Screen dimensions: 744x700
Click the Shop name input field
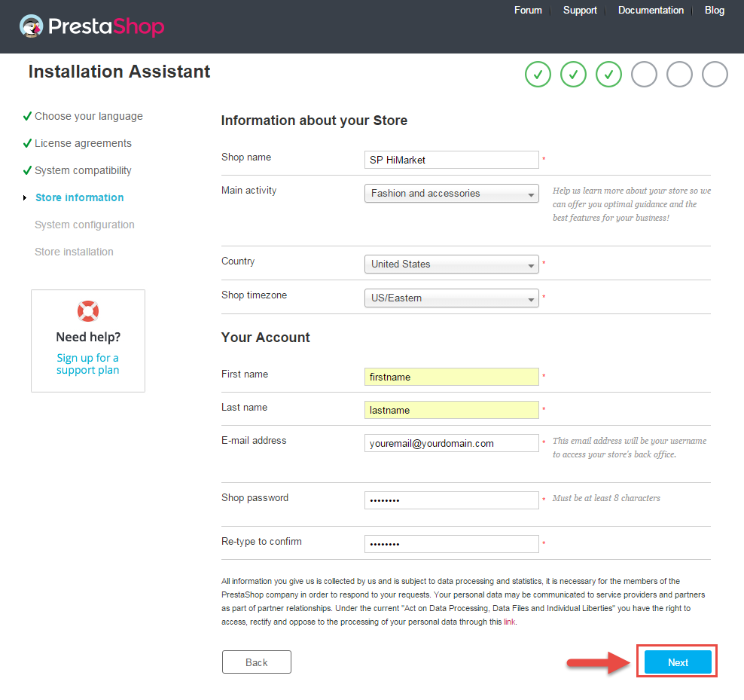(451, 160)
